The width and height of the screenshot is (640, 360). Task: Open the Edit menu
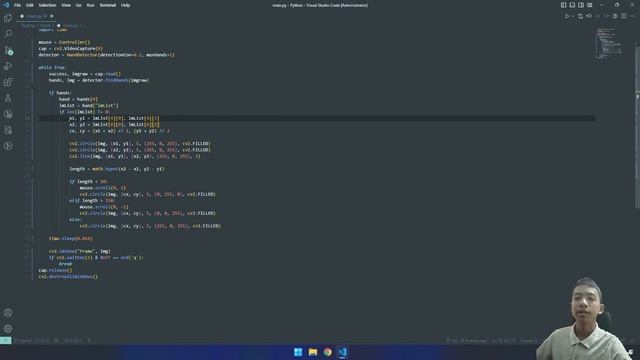tap(29, 5)
